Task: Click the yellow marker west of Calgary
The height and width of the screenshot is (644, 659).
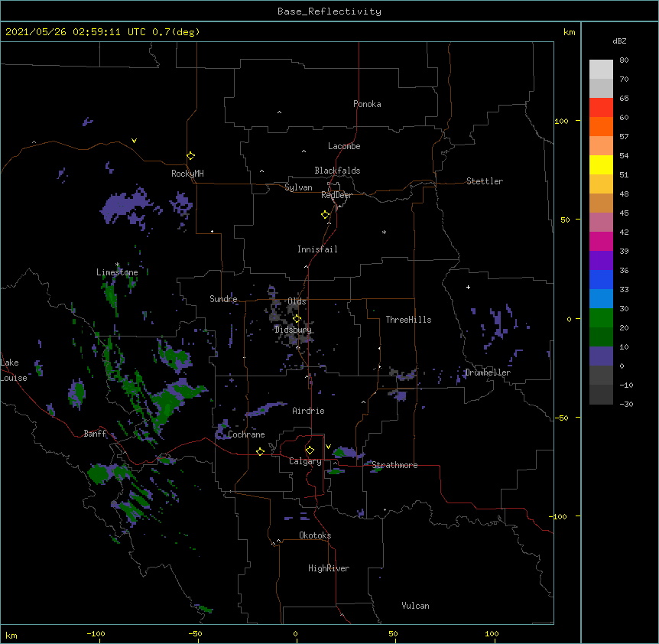Action: (x=260, y=451)
